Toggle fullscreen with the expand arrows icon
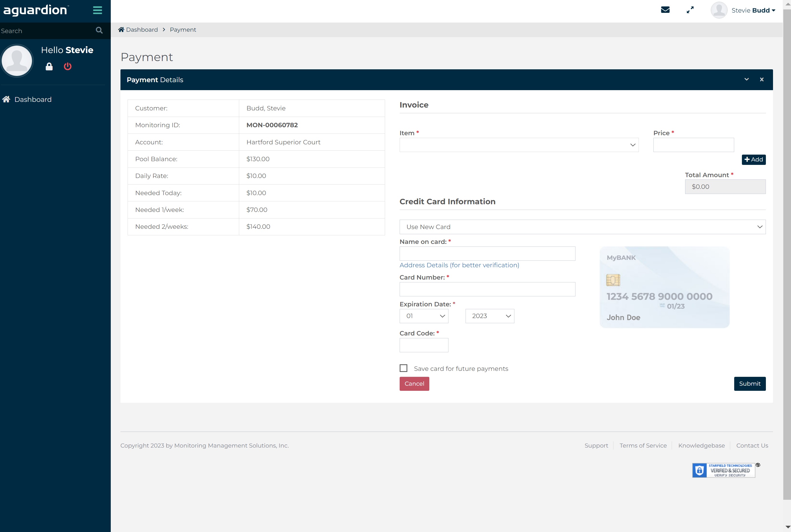Screen dimensions: 791x532 coord(690,10)
